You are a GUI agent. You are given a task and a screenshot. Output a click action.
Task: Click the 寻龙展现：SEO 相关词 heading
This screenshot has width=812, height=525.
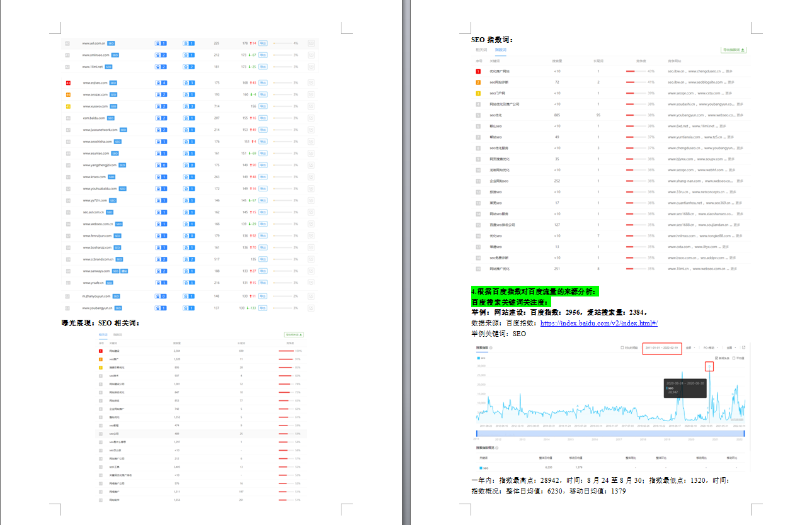[x=100, y=323]
